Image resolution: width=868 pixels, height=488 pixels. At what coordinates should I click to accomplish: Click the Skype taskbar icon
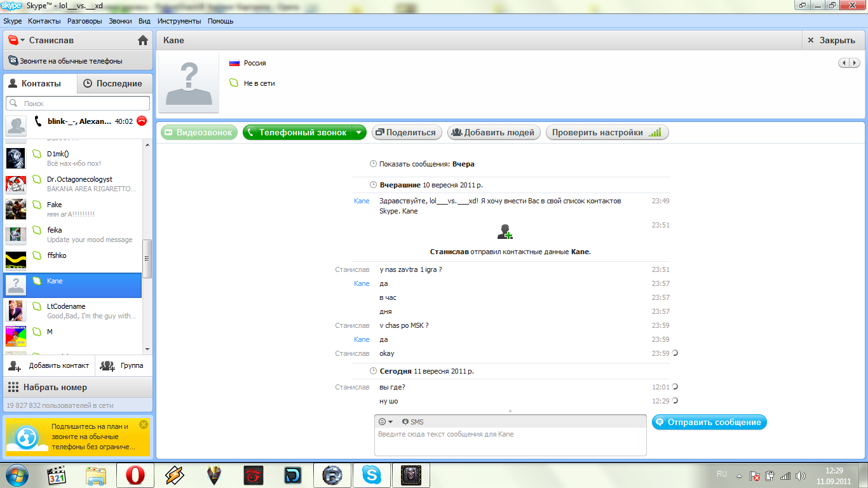[x=372, y=475]
